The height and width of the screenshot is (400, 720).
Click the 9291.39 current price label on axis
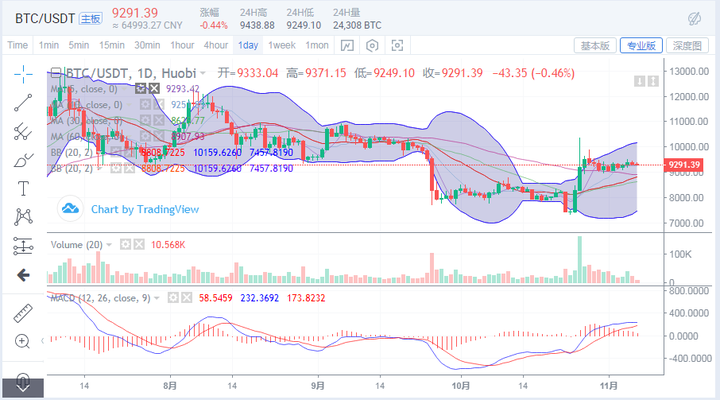click(x=684, y=165)
